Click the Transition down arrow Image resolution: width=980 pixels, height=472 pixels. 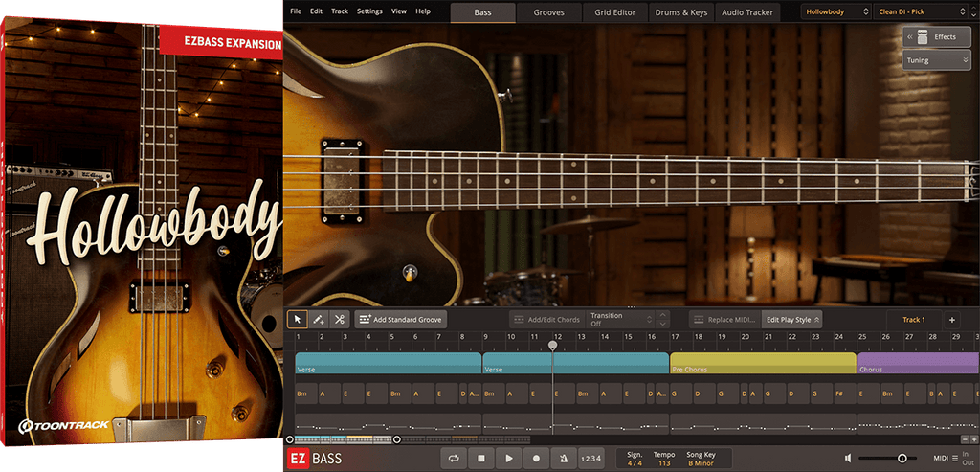pyautogui.click(x=663, y=324)
